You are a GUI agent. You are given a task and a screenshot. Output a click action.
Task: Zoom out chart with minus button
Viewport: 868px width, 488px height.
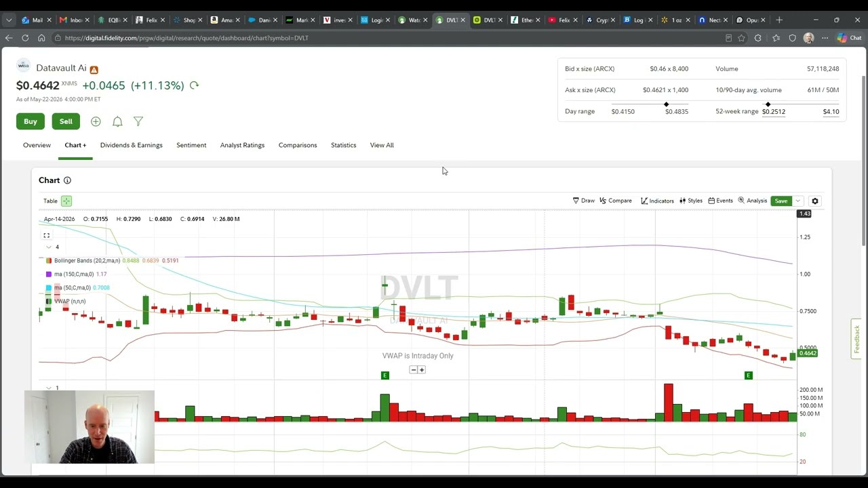414,369
